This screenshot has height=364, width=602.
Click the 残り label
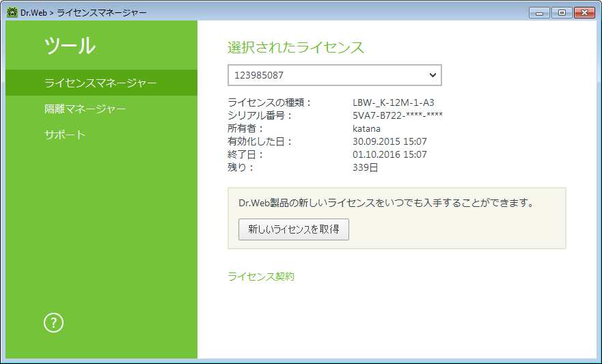[x=241, y=167]
